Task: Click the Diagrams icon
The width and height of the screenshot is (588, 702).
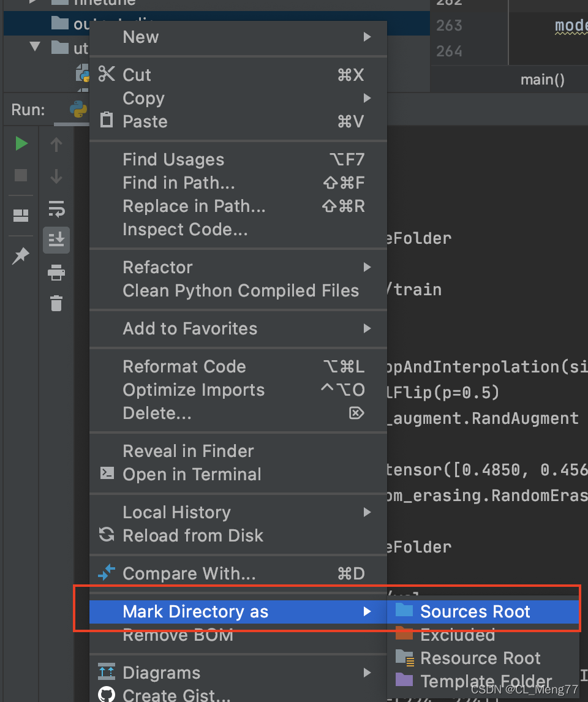Action: click(107, 671)
